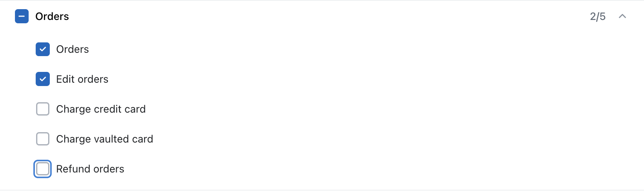Click the checkmark icon beside Edit orders
Image resolution: width=644 pixels, height=192 pixels.
(x=43, y=79)
